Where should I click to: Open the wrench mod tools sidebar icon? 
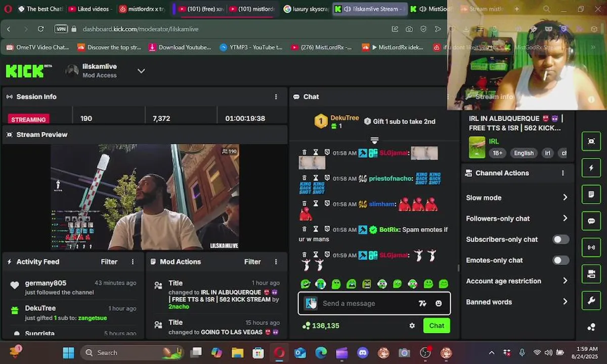pyautogui.click(x=591, y=301)
